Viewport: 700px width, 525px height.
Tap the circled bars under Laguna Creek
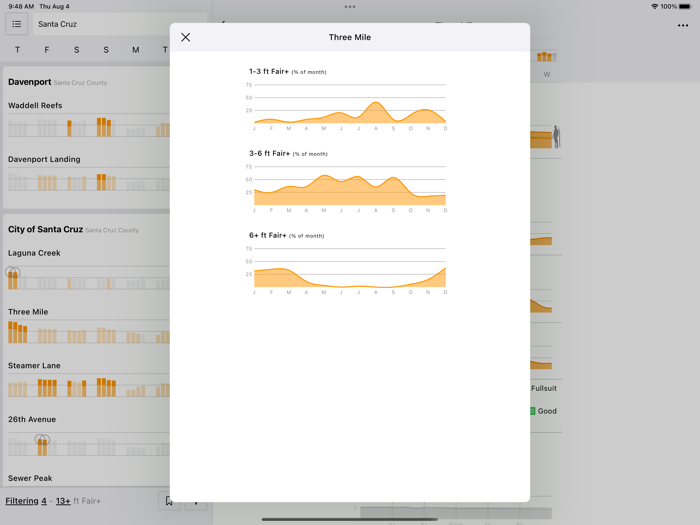(x=12, y=279)
